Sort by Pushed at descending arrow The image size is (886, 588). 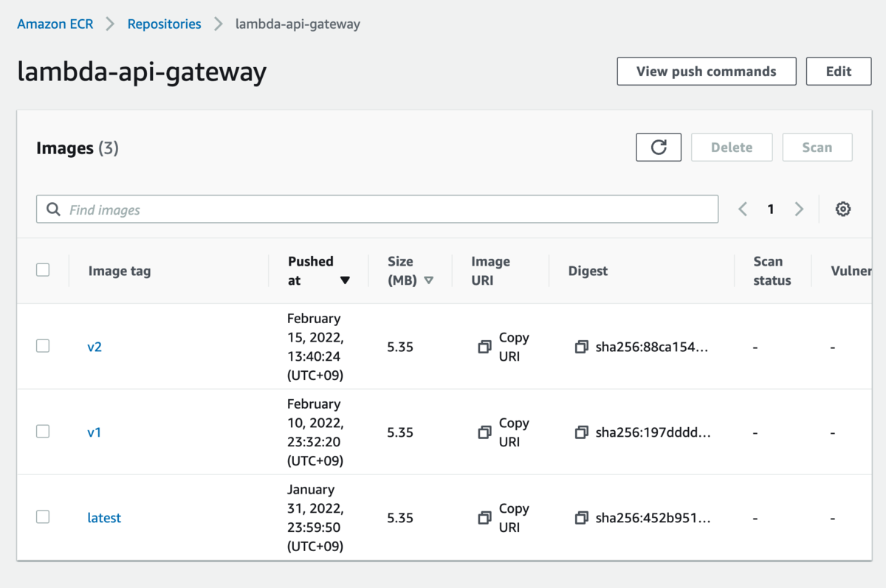point(345,280)
